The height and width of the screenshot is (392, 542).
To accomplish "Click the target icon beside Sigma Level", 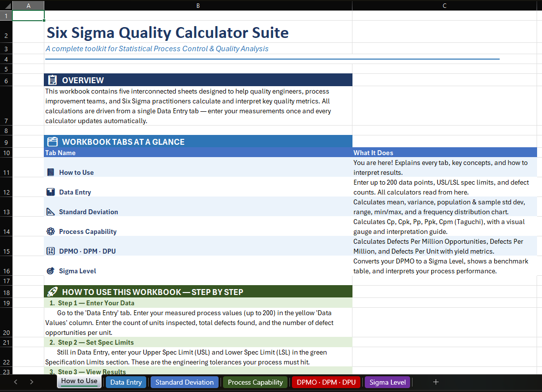I will pyautogui.click(x=50, y=270).
